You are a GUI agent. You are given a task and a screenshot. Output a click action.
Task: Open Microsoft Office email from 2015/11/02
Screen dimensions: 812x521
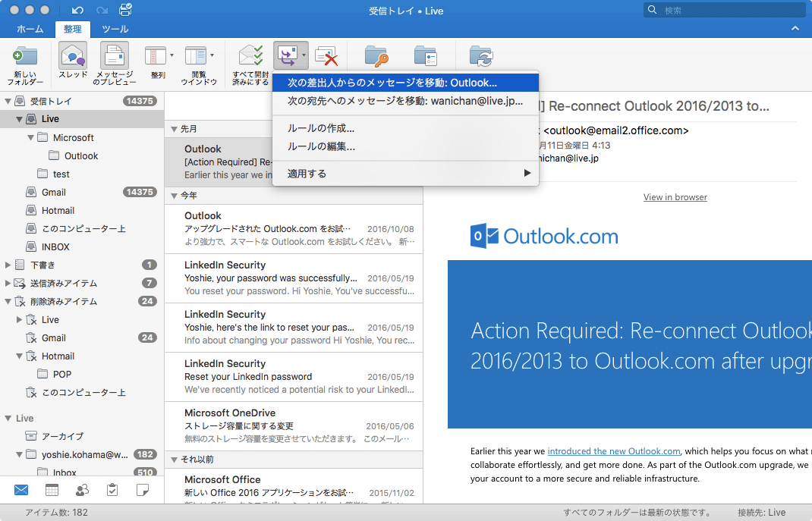tap(294, 486)
